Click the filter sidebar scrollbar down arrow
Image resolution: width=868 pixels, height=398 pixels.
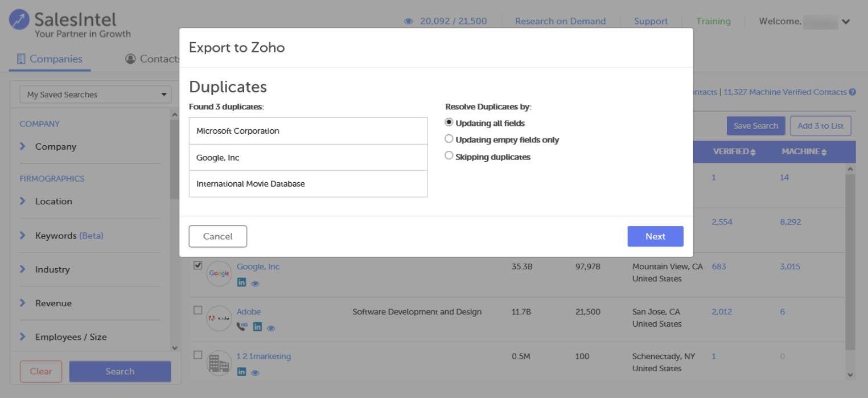click(x=174, y=347)
